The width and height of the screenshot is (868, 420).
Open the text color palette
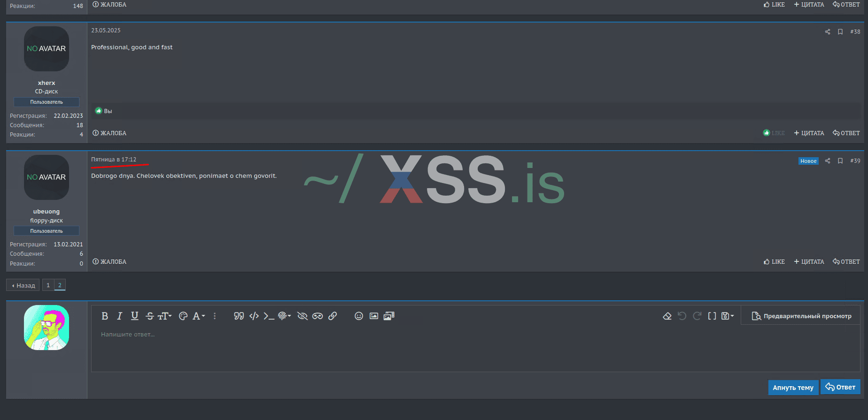pos(183,316)
